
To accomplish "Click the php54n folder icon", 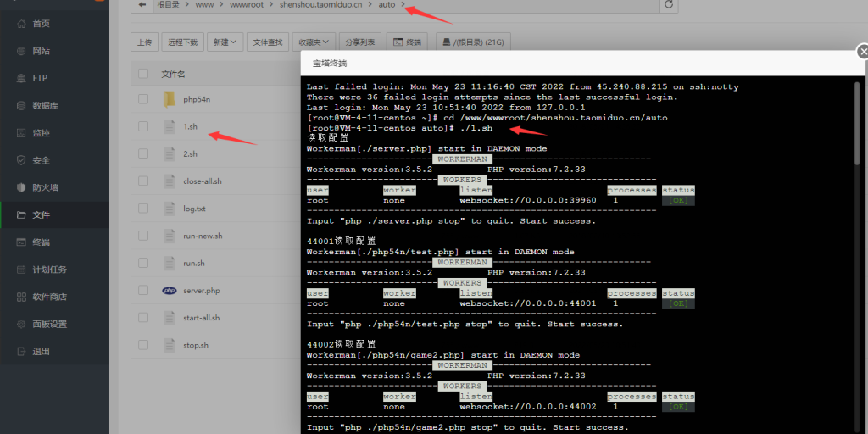I will point(169,99).
